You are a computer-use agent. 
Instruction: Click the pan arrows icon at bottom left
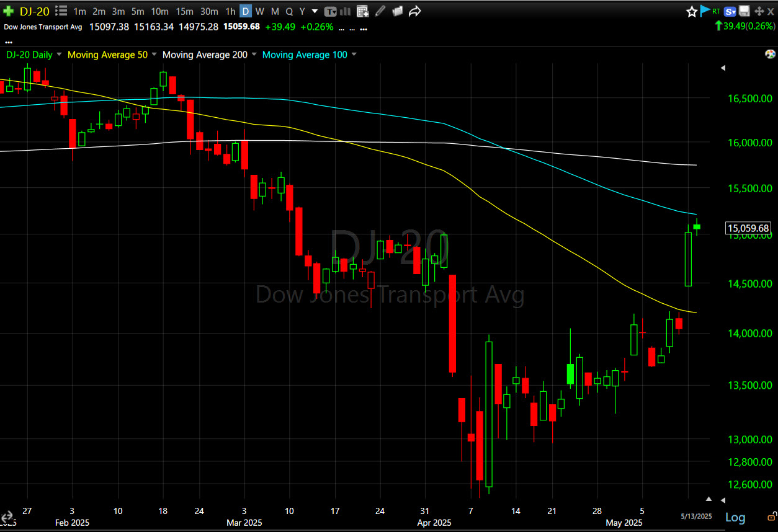click(x=7, y=517)
